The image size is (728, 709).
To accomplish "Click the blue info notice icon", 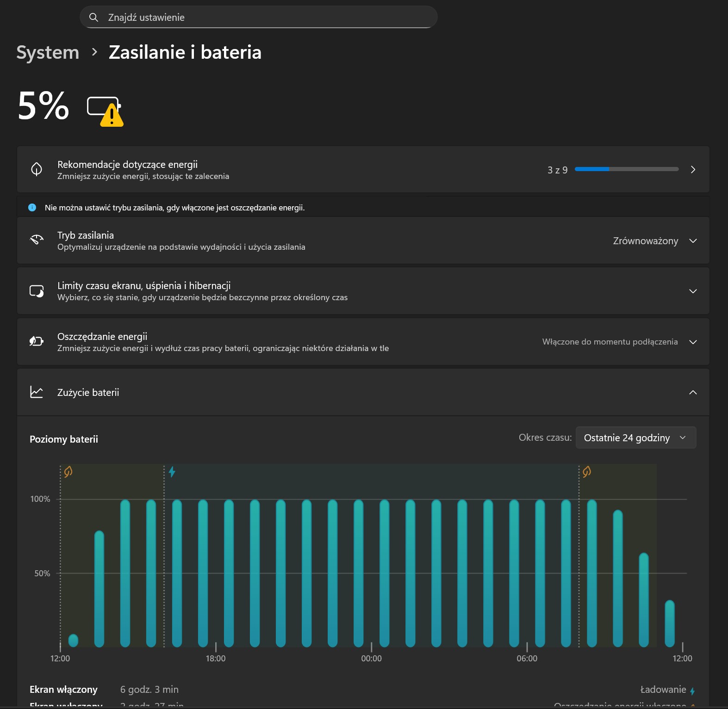I will pos(32,208).
